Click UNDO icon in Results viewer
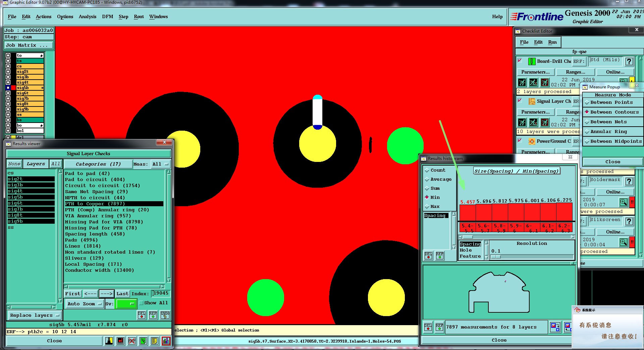Viewport: 644px width, 350px height. tap(165, 315)
